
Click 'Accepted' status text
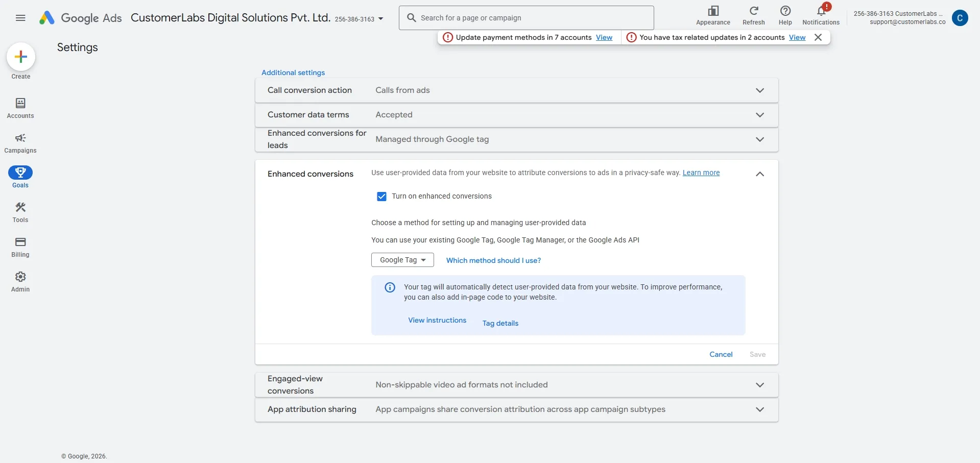point(394,115)
